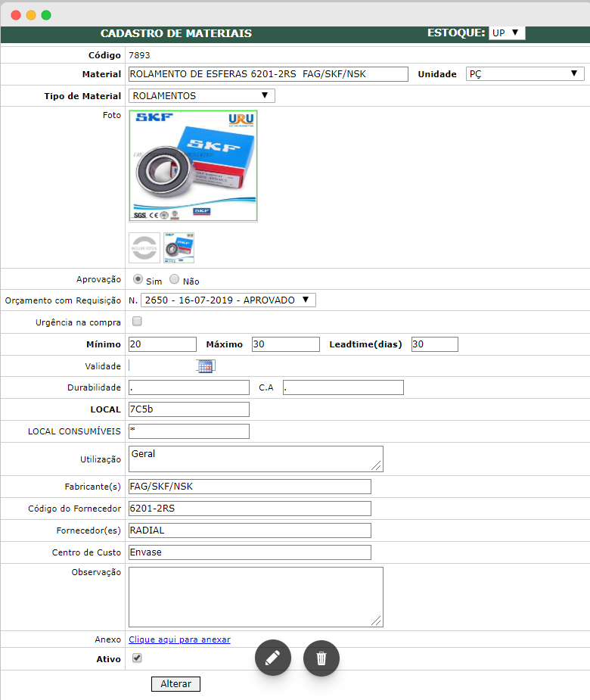Click the round trash delete button
The width and height of the screenshot is (590, 700).
321,658
